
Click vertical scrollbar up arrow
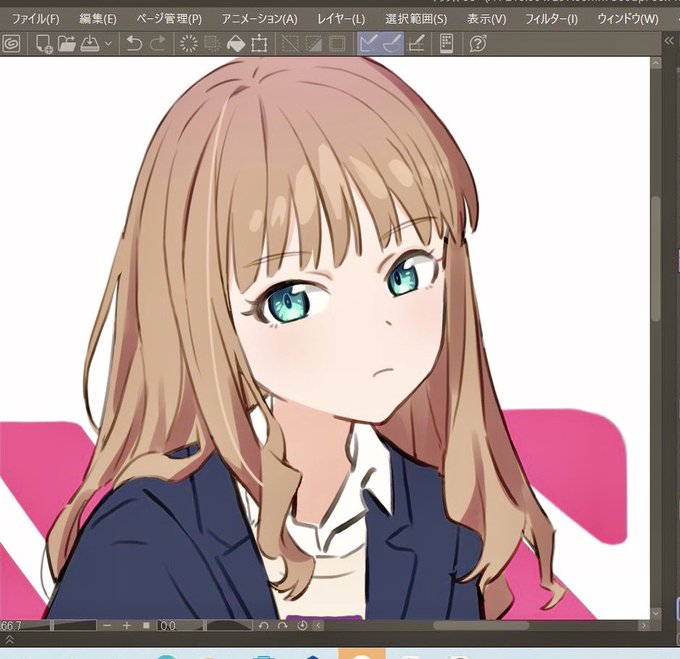click(x=656, y=63)
